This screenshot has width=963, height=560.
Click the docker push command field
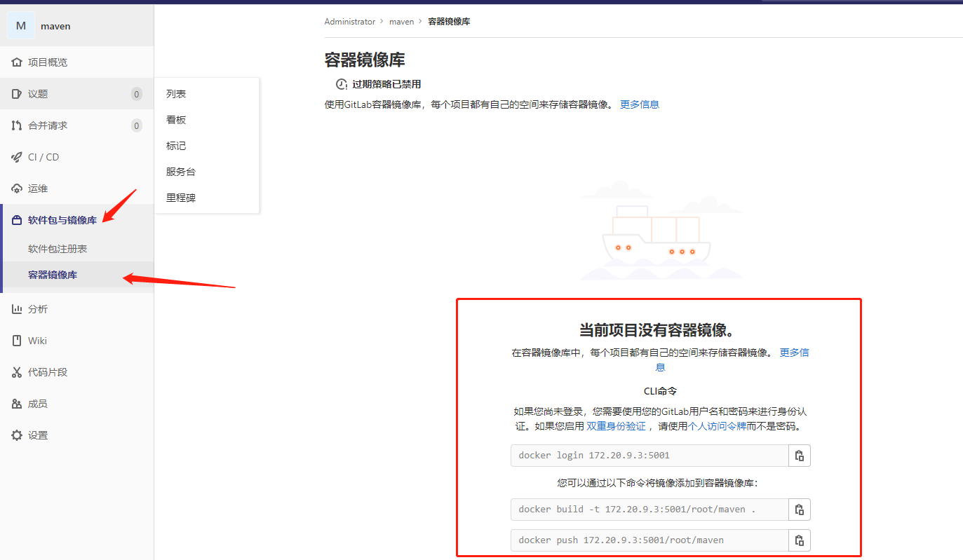point(649,540)
